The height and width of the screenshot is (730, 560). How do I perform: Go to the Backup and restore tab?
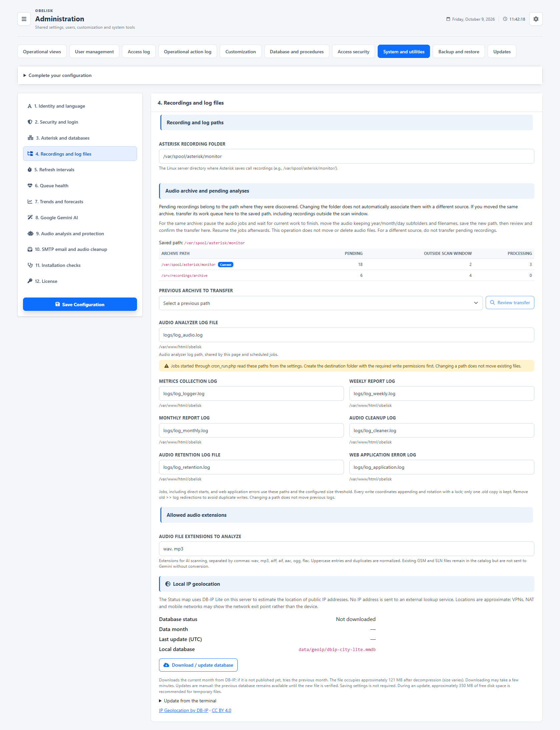click(x=459, y=52)
